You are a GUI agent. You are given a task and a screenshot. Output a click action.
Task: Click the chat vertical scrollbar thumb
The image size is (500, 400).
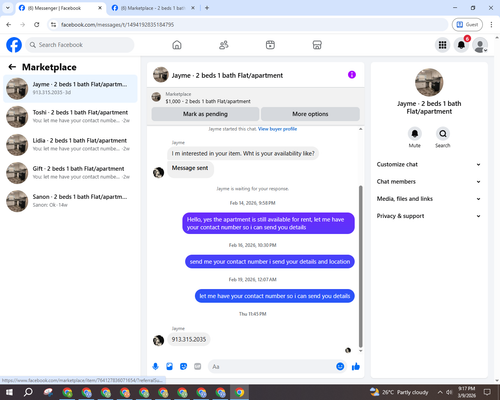[x=360, y=267]
